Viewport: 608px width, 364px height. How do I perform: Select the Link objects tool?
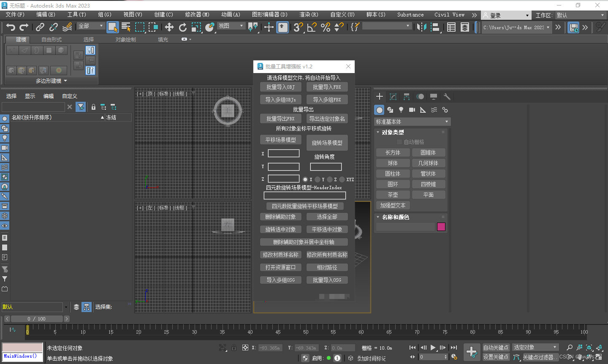coord(40,27)
